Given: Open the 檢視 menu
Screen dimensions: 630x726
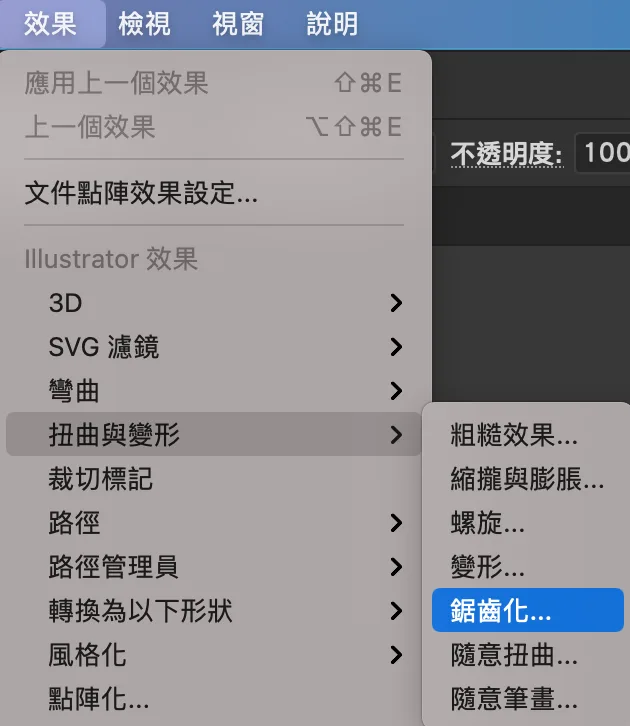Looking at the screenshot, I should tap(144, 24).
